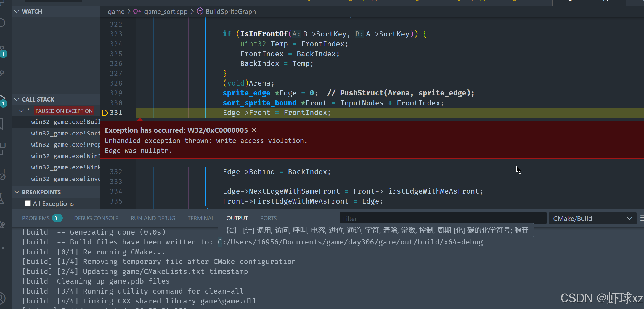The height and width of the screenshot is (309, 644).
Task: Click the BuildSpriteGraph symbol icon in breadcrumb
Action: [x=200, y=11]
